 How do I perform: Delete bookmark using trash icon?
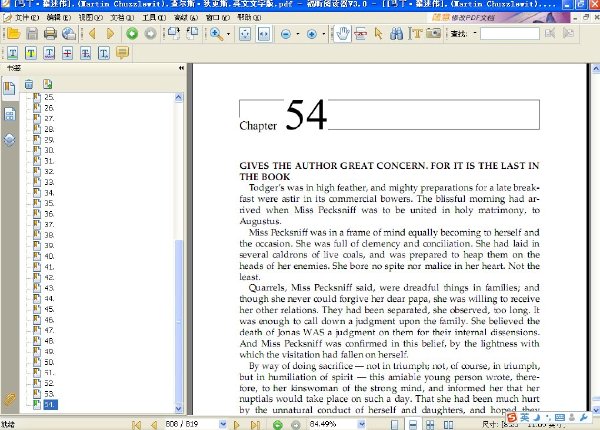[29, 84]
